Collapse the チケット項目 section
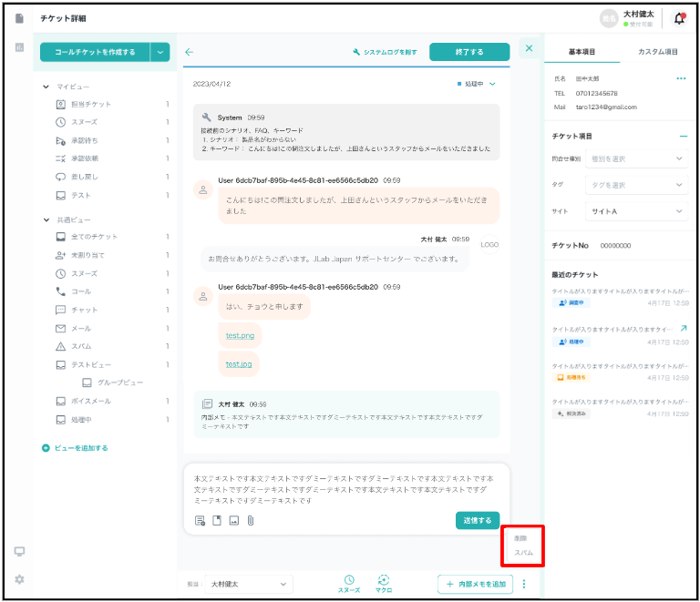 [683, 136]
